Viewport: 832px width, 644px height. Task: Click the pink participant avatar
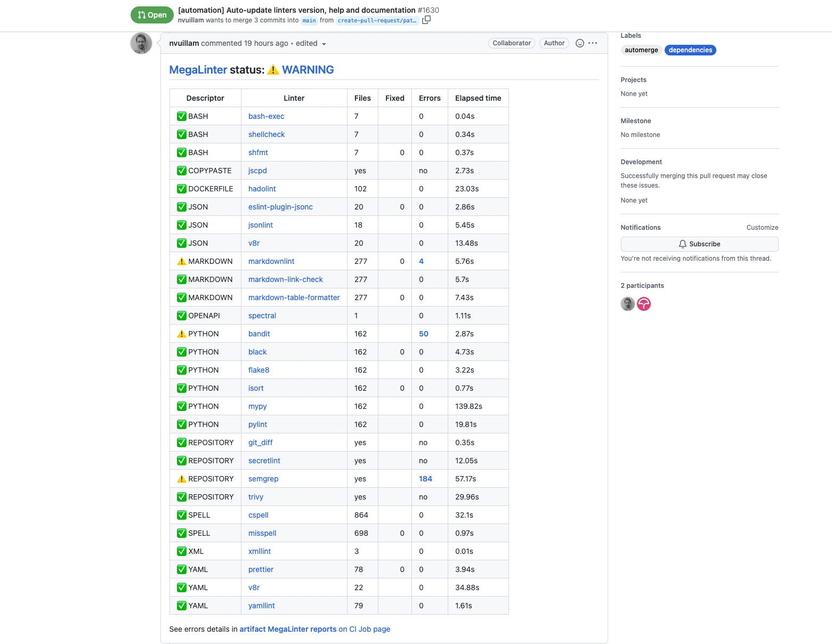point(644,304)
